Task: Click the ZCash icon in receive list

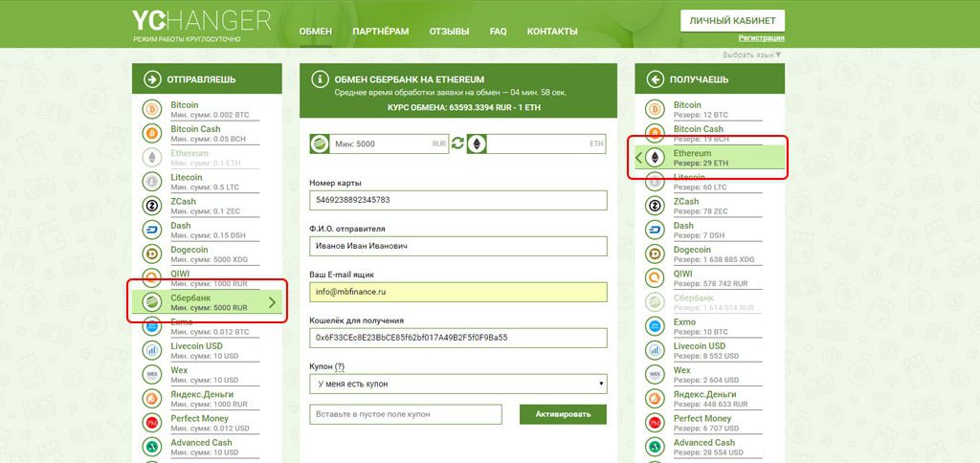Action: click(x=655, y=206)
